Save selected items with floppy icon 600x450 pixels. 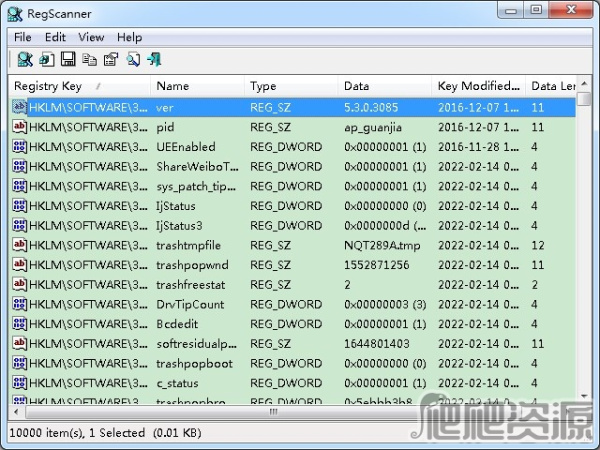(x=68, y=59)
